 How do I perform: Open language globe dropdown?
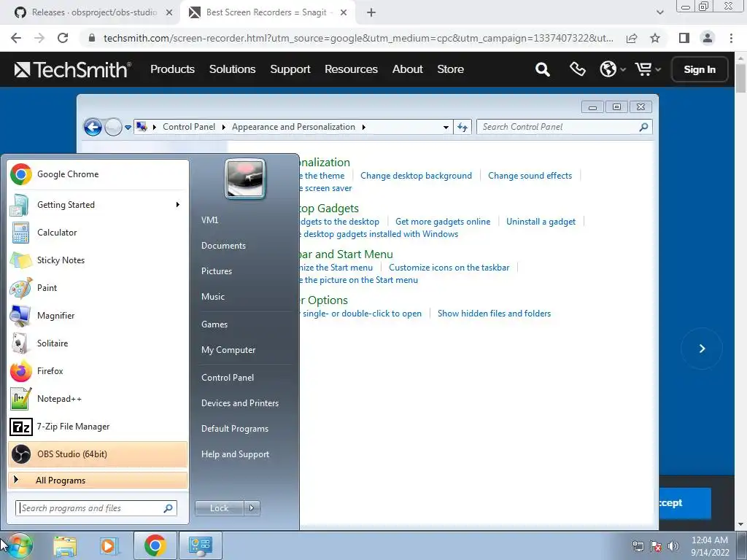coord(612,69)
